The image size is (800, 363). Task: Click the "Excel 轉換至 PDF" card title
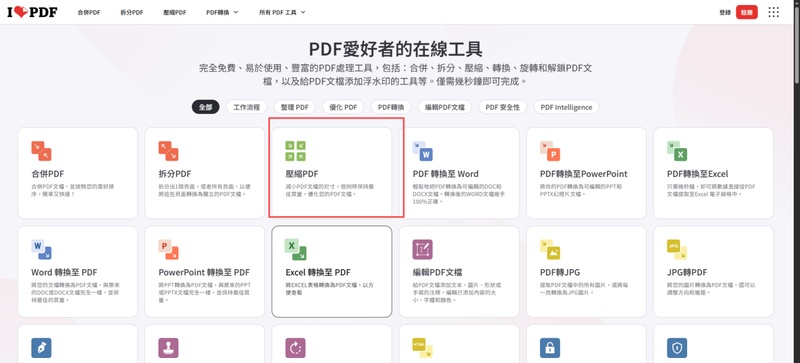click(318, 272)
